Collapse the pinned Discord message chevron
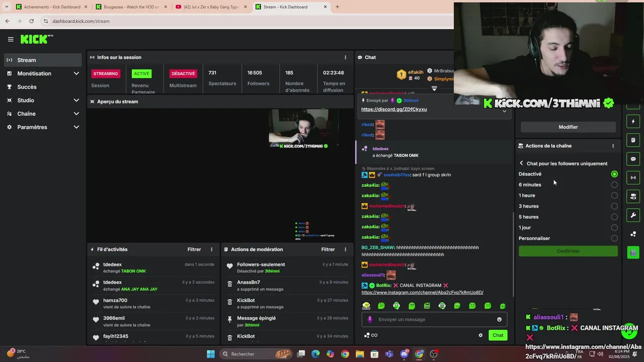Image resolution: width=644 pixels, height=362 pixels. [x=504, y=111]
